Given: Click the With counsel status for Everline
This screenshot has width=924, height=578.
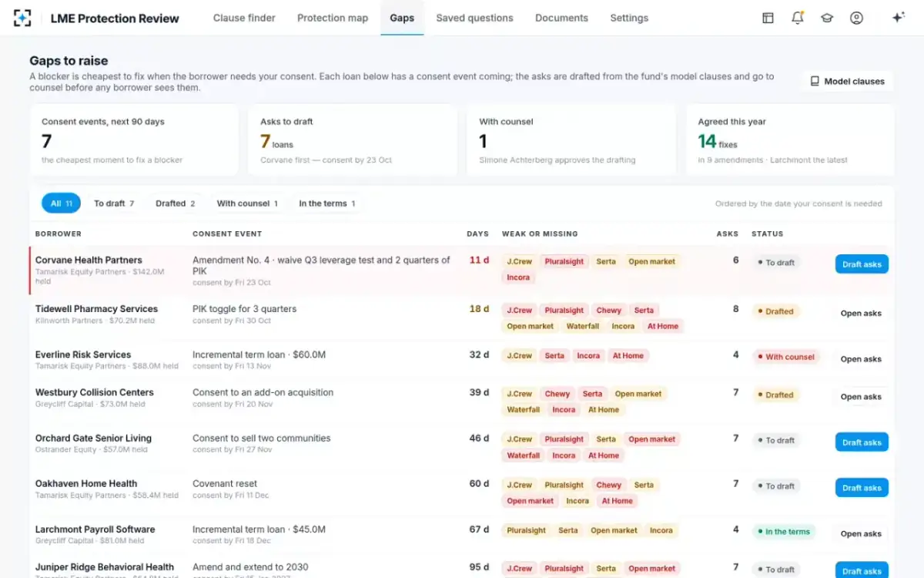Looking at the screenshot, I should coord(785,357).
